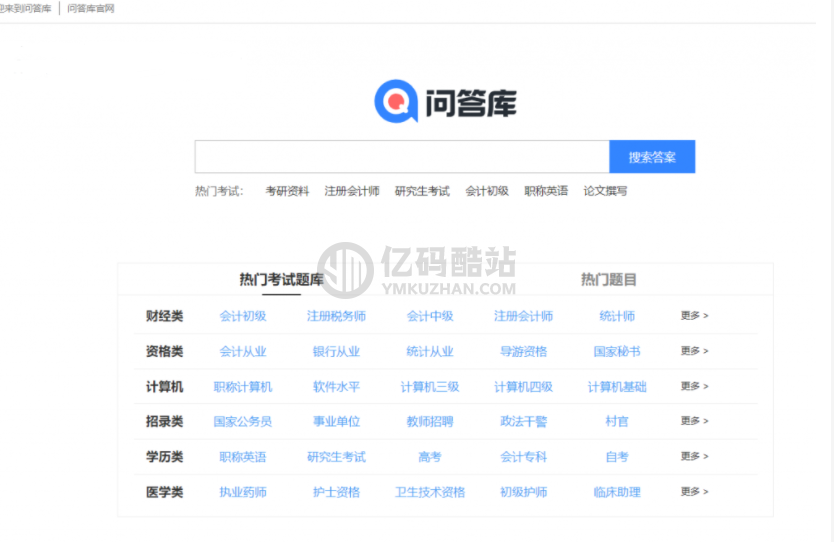Screen dimensions: 834x542
Task: Open the 计算机四级 question bank
Action: click(523, 387)
